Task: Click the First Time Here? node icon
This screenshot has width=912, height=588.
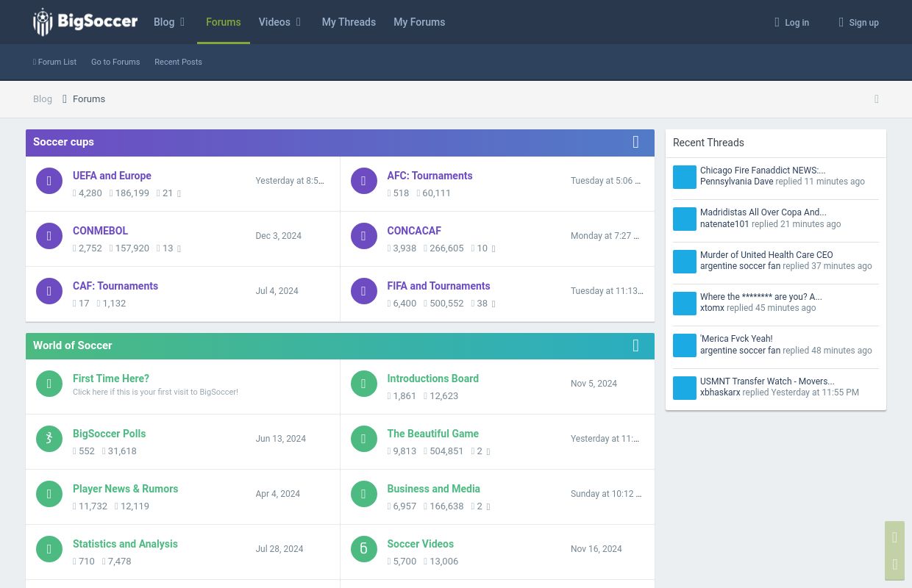Action: [49, 384]
